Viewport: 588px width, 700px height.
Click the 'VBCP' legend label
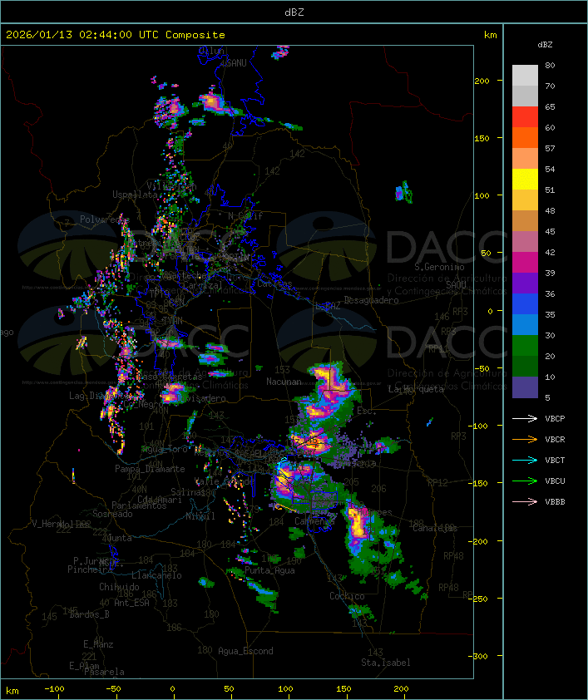(x=555, y=419)
